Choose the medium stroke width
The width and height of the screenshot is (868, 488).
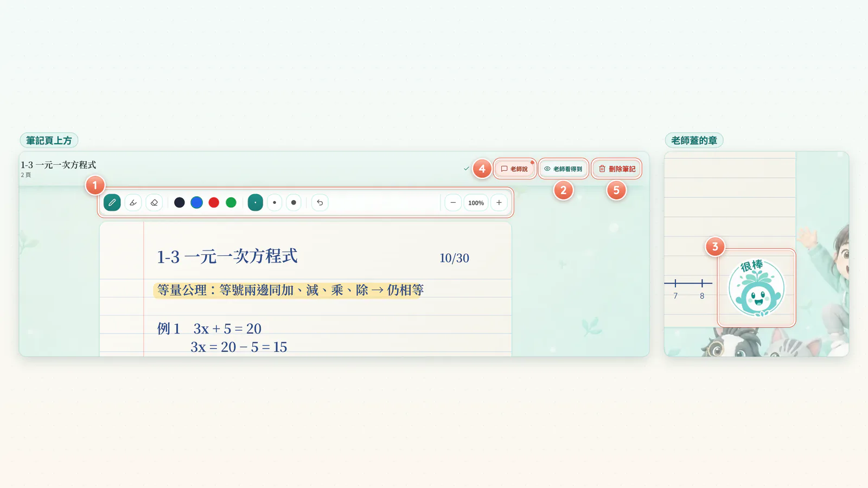275,203
